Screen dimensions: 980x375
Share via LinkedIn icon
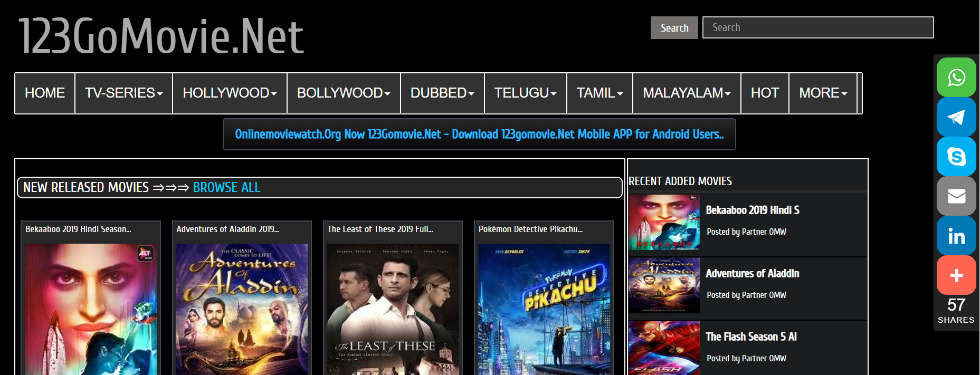click(x=956, y=236)
